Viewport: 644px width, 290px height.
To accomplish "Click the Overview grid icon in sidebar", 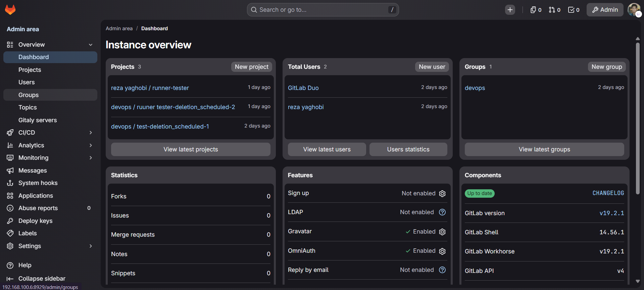I will pos(10,45).
